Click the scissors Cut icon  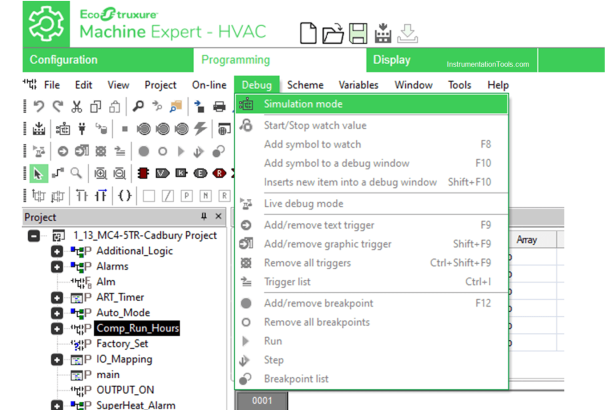tap(76, 106)
